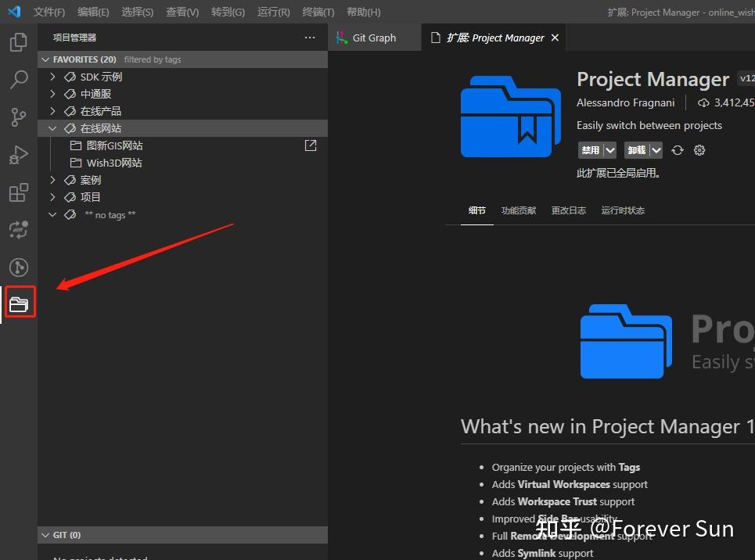Collapse the GIT (0) section

[45, 535]
